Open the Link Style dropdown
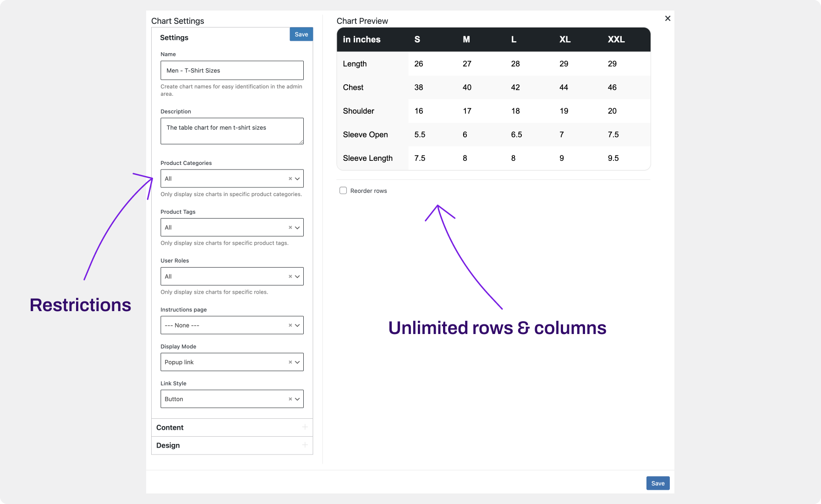The height and width of the screenshot is (504, 821). coord(297,399)
